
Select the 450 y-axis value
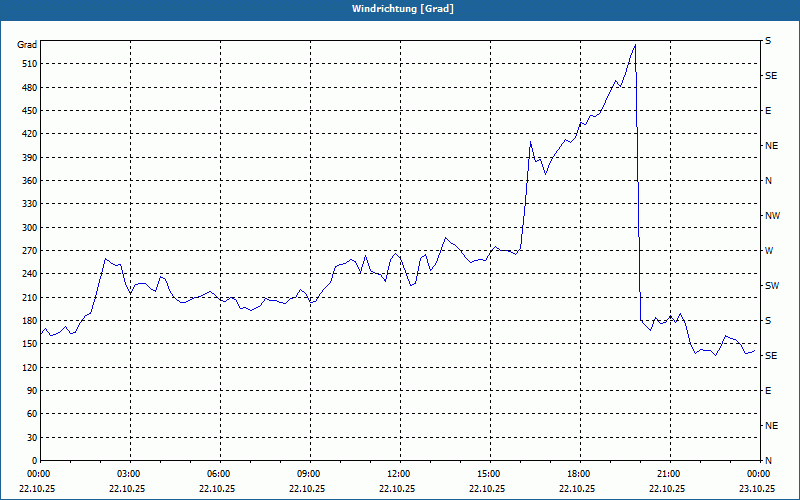(x=29, y=111)
